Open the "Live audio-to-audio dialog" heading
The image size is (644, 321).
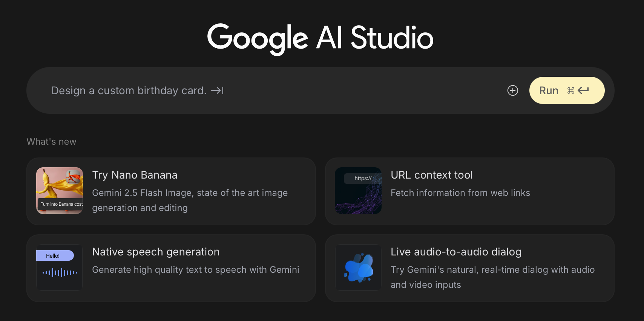coord(456,252)
